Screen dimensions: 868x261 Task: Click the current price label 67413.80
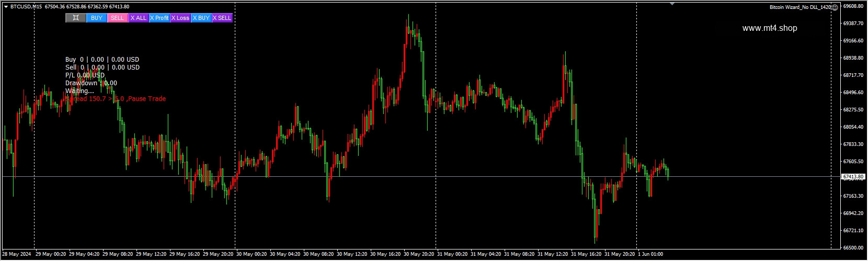coord(853,177)
